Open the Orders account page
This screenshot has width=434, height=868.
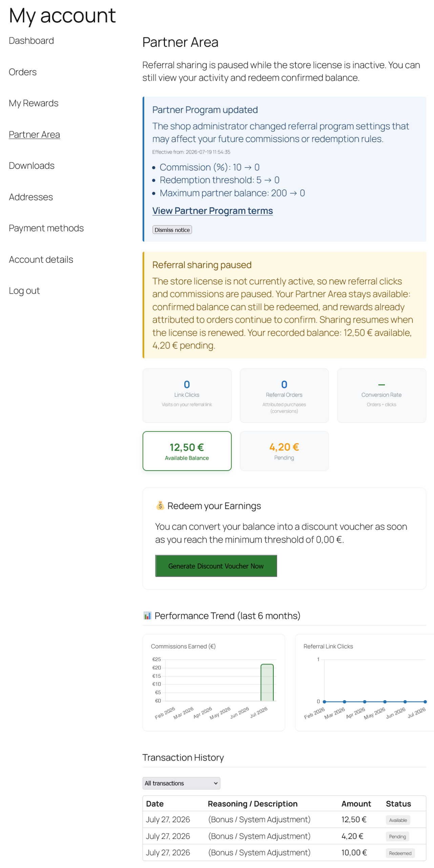(23, 72)
